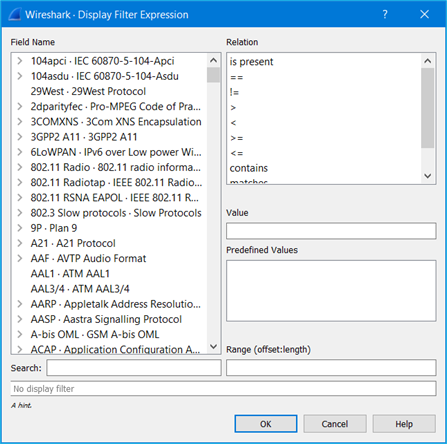Click Relation list scroll down arrow
Screen dimensions: 447x444
[428, 176]
